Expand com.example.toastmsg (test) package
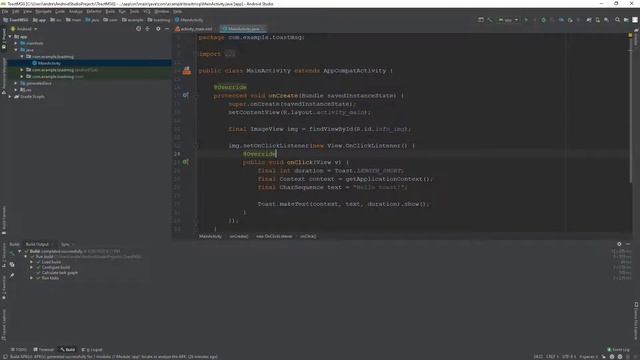 (22, 76)
